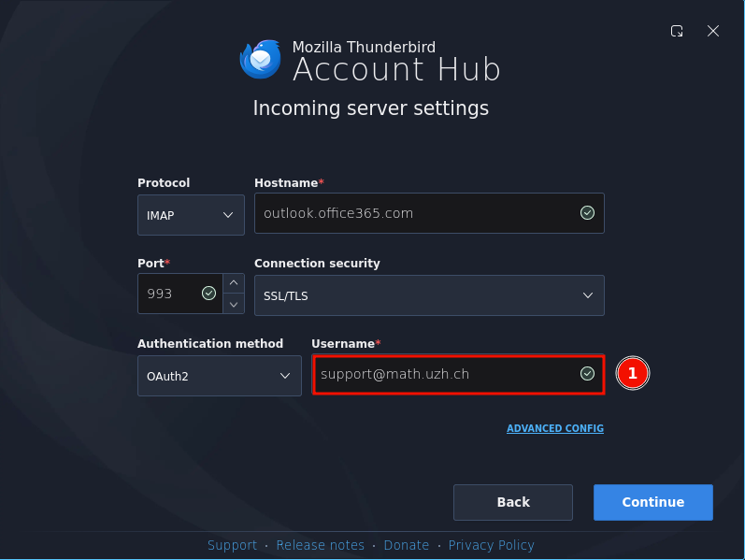Screen dimensions: 745x560
Task: Open the Connection security SSL/TLS dropdown
Action: tap(429, 295)
